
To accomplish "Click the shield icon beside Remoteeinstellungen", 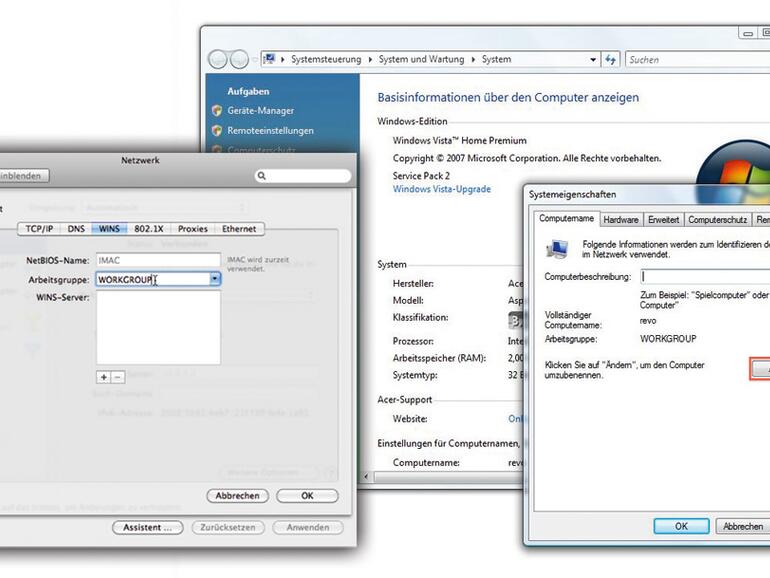I will (x=217, y=131).
